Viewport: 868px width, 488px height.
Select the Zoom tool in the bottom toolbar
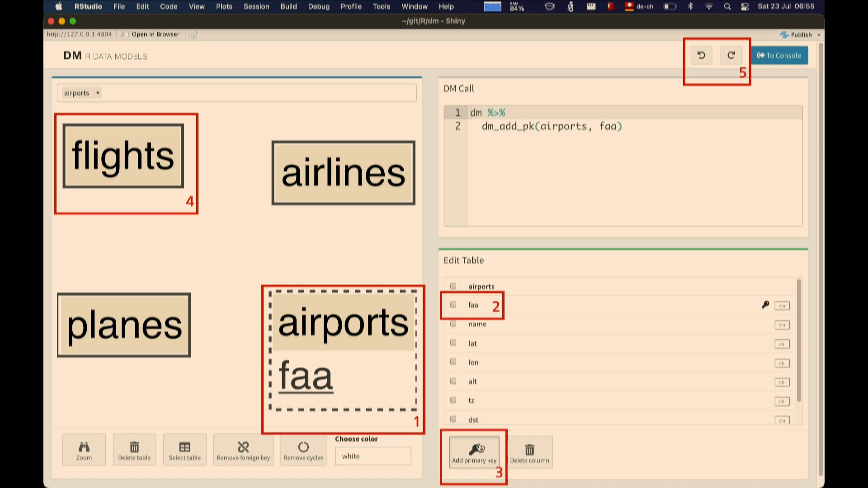(84, 450)
